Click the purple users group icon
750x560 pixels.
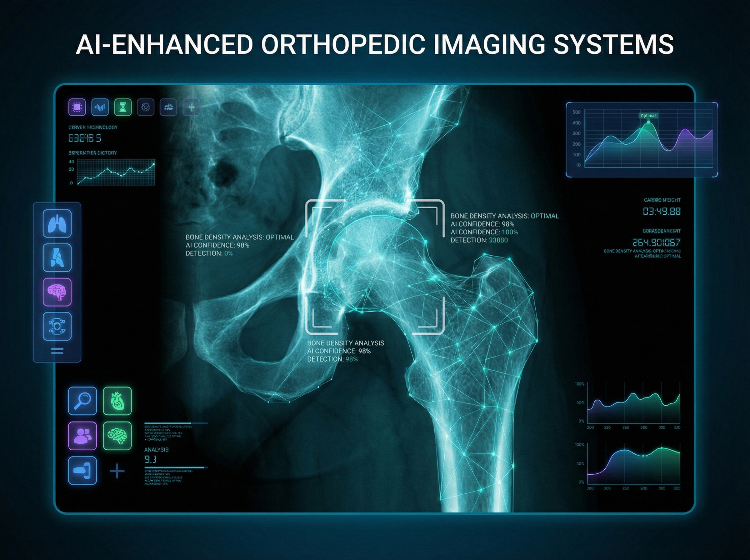(x=82, y=436)
